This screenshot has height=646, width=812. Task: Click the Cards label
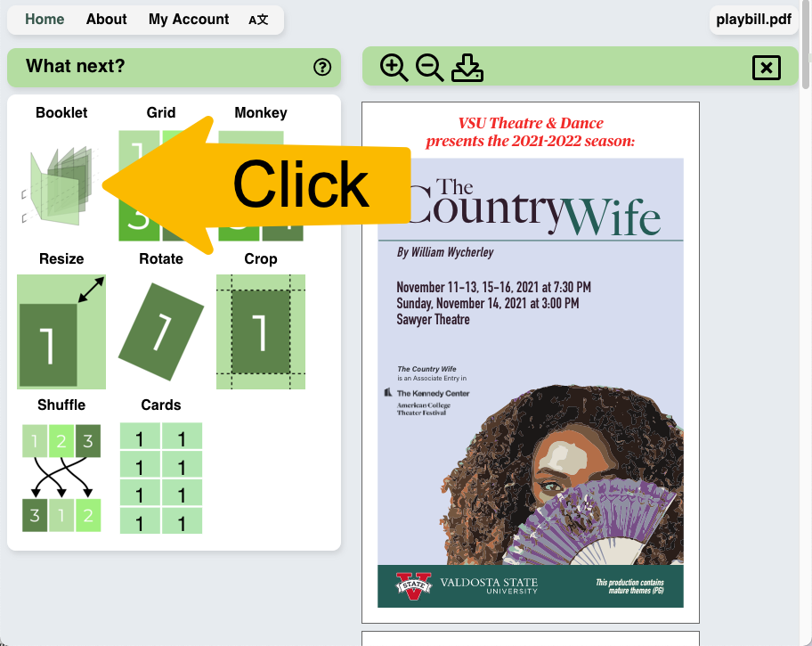(x=161, y=405)
